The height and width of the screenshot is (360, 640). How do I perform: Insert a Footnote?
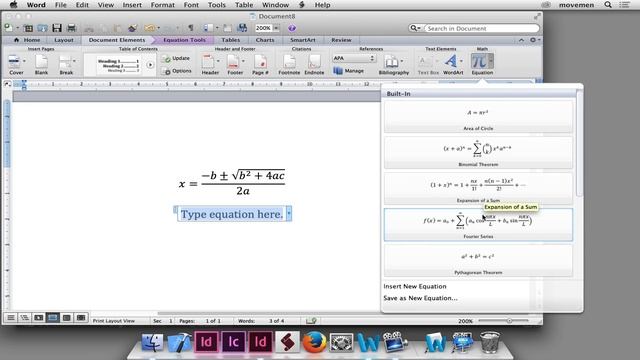click(289, 64)
